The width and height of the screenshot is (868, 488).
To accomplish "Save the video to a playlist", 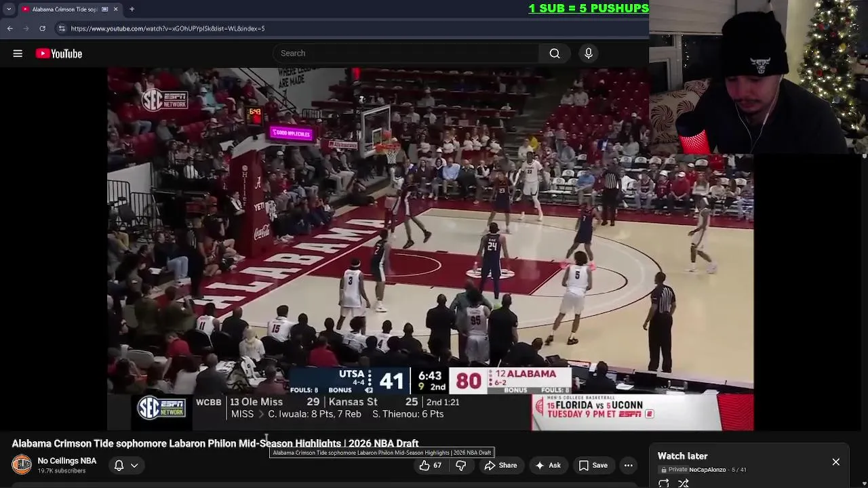I will point(593,465).
